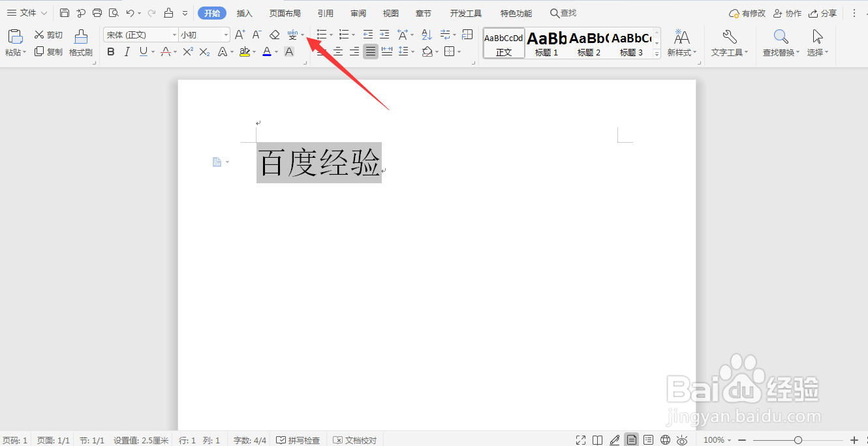Open reading layout book icon
Screen dimensions: 868x446
pyautogui.click(x=597, y=440)
